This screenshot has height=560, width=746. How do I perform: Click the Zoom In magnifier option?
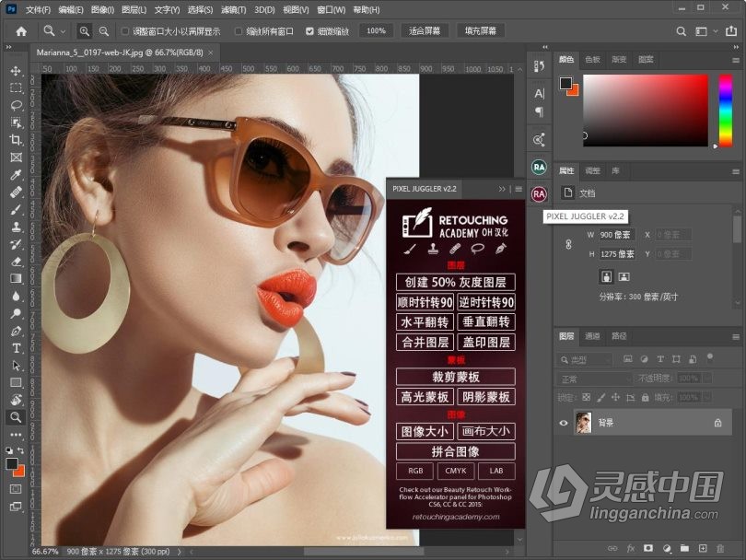84,31
